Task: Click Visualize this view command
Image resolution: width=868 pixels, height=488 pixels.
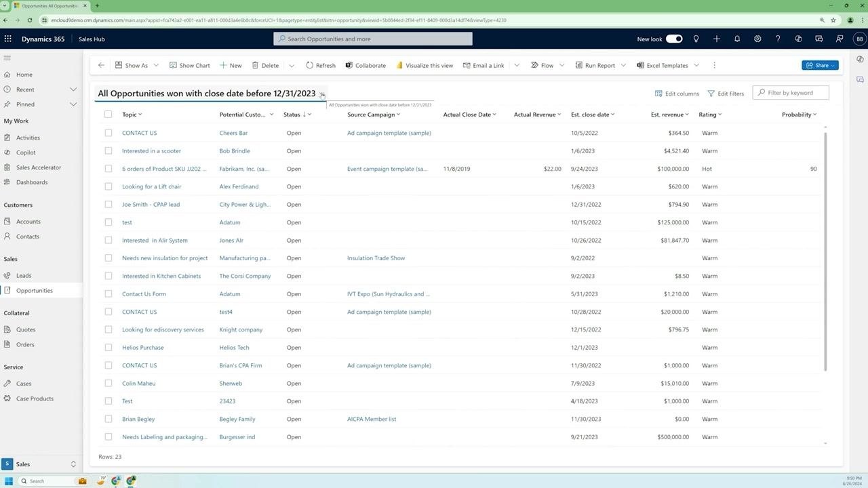Action: point(425,65)
